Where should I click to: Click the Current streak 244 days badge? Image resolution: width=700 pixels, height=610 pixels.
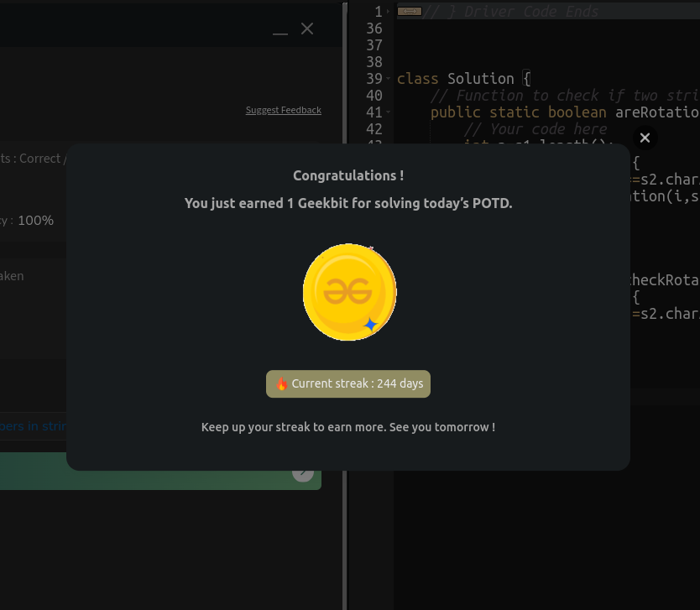pos(348,383)
